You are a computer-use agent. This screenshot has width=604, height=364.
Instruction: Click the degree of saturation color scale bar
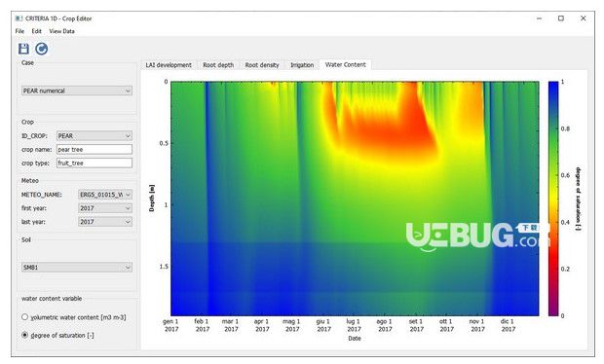553,199
